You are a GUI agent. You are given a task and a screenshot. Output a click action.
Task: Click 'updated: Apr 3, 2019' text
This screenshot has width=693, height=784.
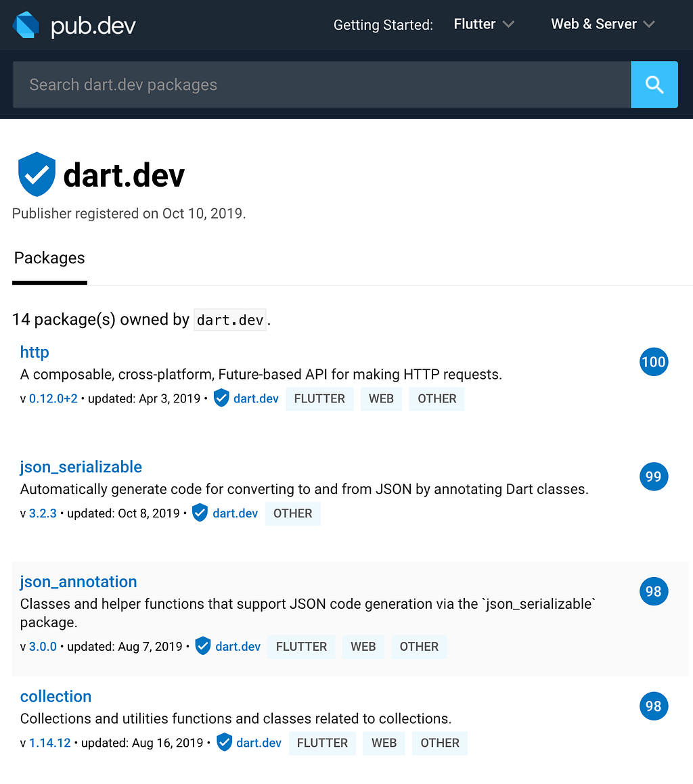144,398
